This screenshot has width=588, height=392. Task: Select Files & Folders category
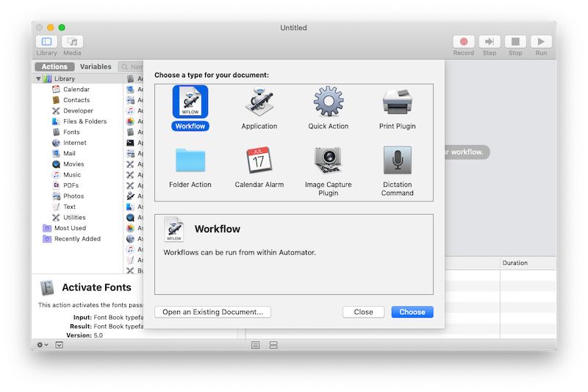tap(85, 121)
